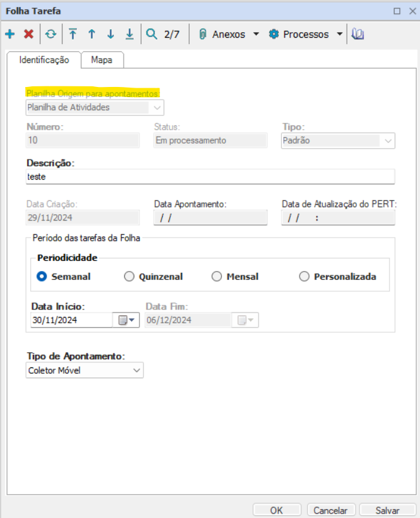Go to next record down arrow
The image size is (420, 518).
[x=110, y=35]
